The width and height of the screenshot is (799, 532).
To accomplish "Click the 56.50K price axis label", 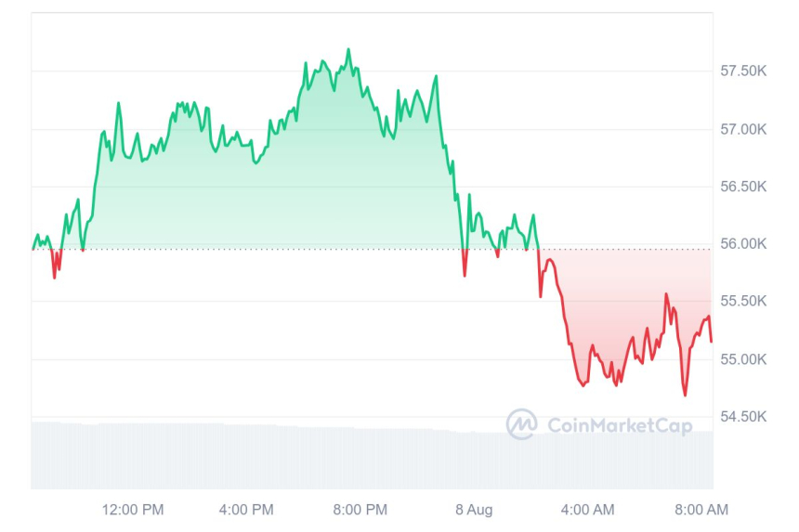I will tap(743, 187).
